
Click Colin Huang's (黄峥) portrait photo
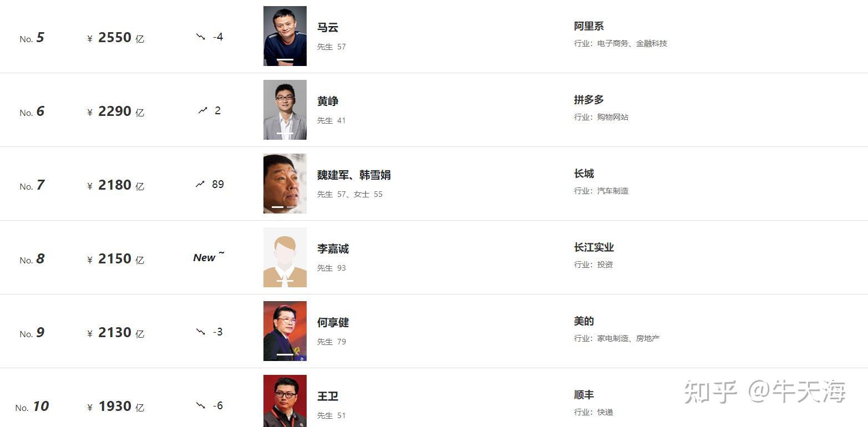click(285, 110)
